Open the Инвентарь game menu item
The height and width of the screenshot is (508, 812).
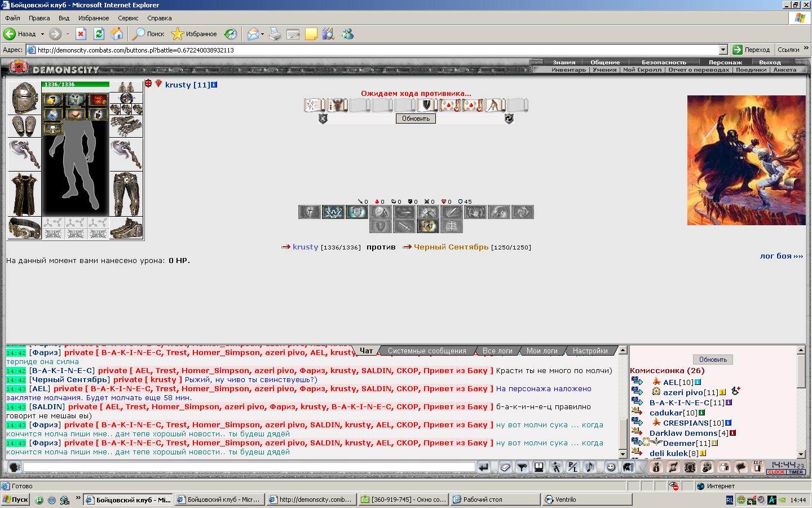click(x=568, y=70)
